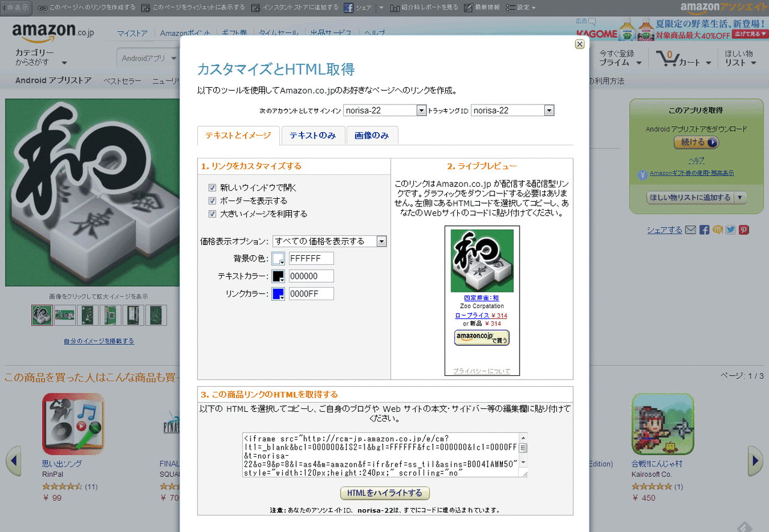This screenshot has width=769, height=532.
Task: Click the ロープライス link in the preview
Action: [x=472, y=315]
